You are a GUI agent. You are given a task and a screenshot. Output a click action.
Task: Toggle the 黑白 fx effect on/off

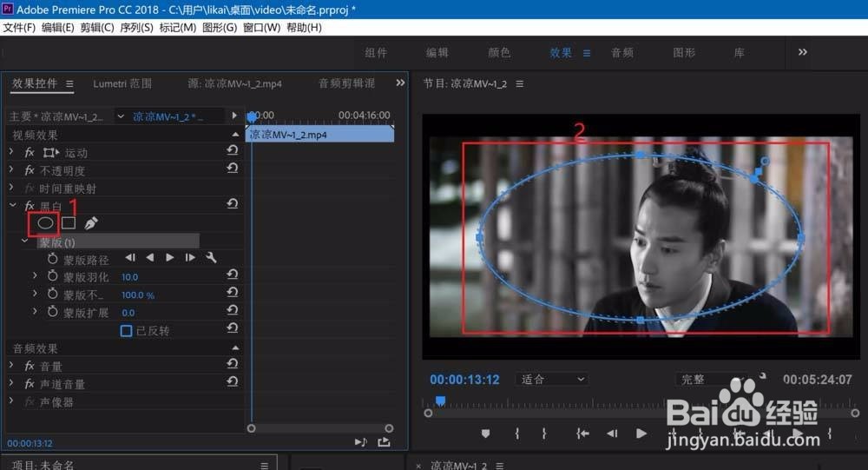tap(30, 206)
